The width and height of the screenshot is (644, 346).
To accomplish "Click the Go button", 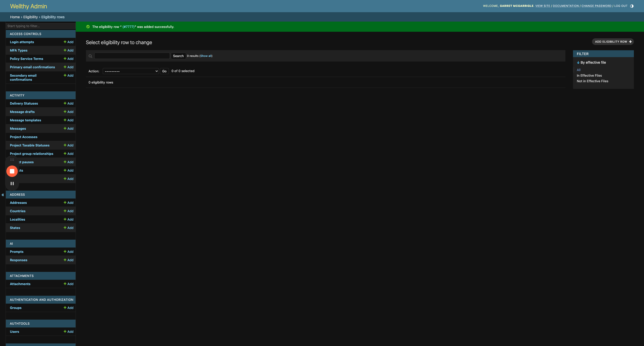I will coord(164,71).
